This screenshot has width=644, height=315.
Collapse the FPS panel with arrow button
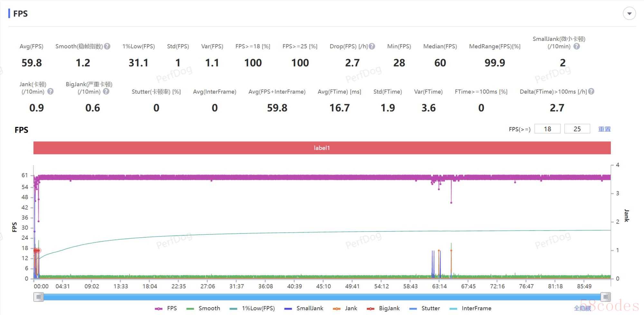(629, 14)
